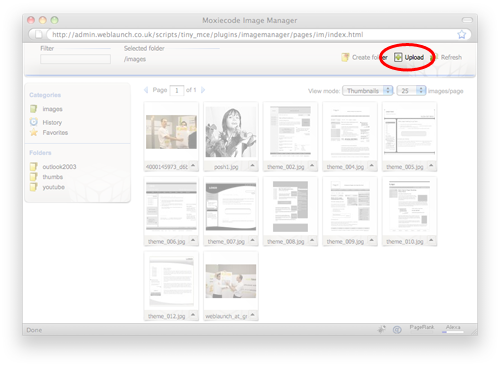Screen dimensions: 500x366
Task: Click the sparkle icon in status bar
Action: click(382, 329)
